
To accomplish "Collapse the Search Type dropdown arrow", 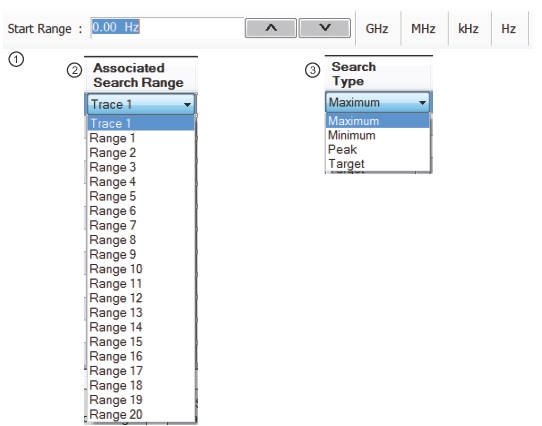I will pos(422,103).
